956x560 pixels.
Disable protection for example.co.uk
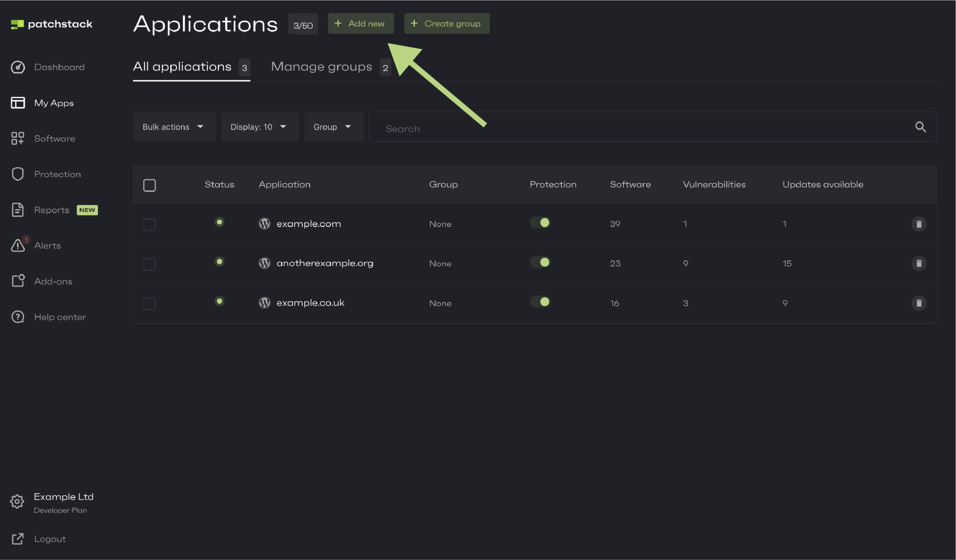coord(540,302)
